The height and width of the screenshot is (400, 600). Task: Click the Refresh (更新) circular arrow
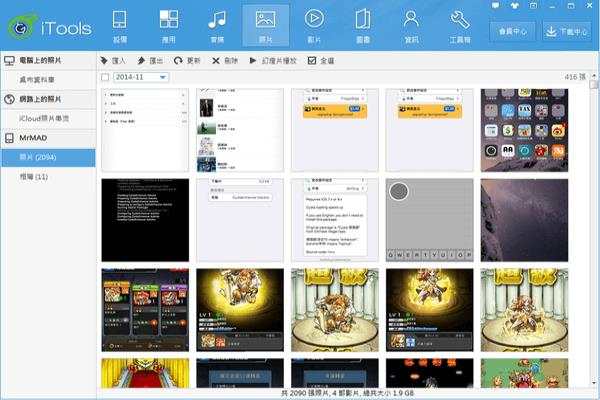pos(178,60)
